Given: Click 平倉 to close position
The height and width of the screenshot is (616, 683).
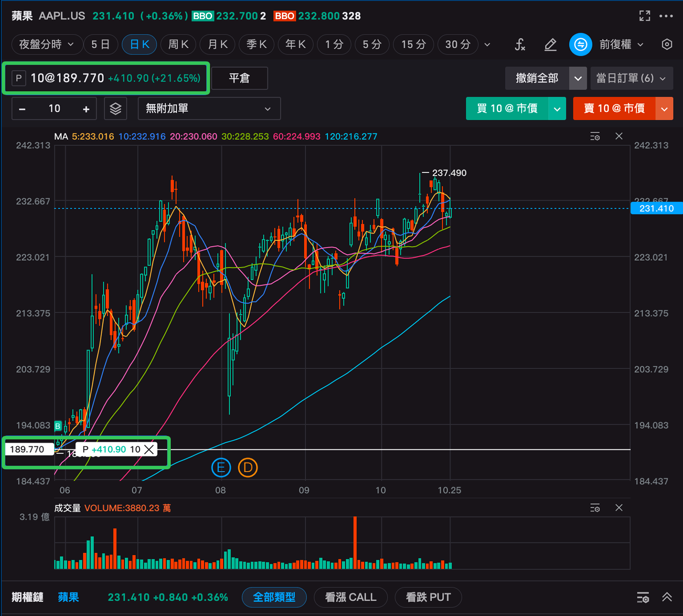Looking at the screenshot, I should click(239, 78).
